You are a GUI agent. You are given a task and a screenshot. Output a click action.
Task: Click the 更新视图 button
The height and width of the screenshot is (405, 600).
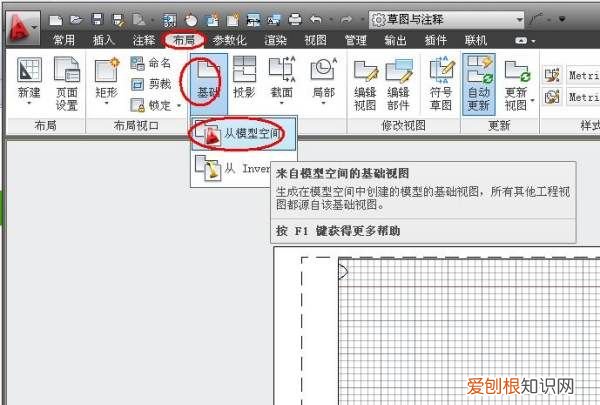point(516,84)
